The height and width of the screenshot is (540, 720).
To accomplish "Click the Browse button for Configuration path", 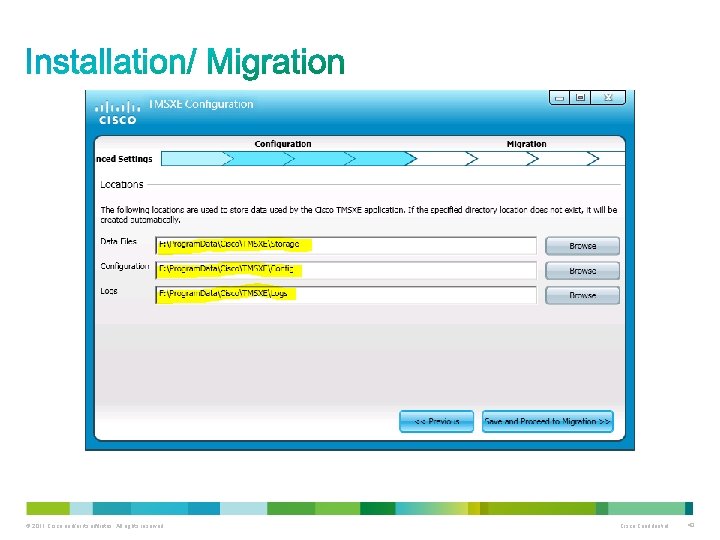I will (582, 270).
